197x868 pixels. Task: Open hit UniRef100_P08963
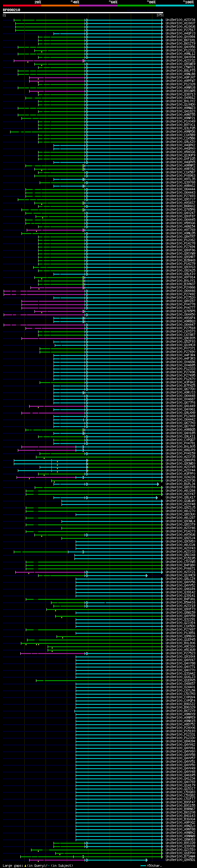coord(180,176)
